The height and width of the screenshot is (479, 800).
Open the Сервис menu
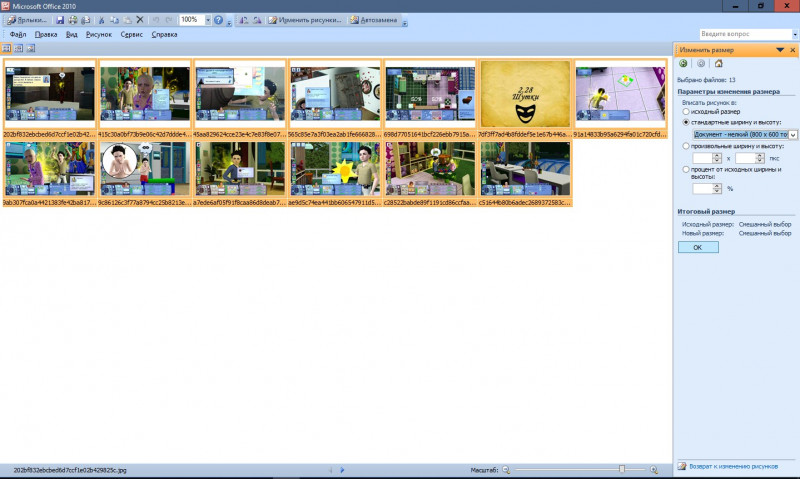tap(132, 34)
